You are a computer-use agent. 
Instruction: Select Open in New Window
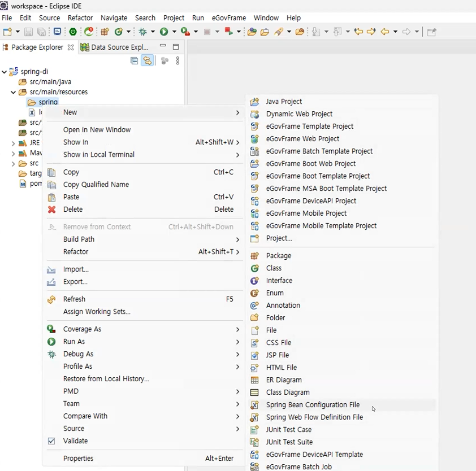tap(144, 130)
